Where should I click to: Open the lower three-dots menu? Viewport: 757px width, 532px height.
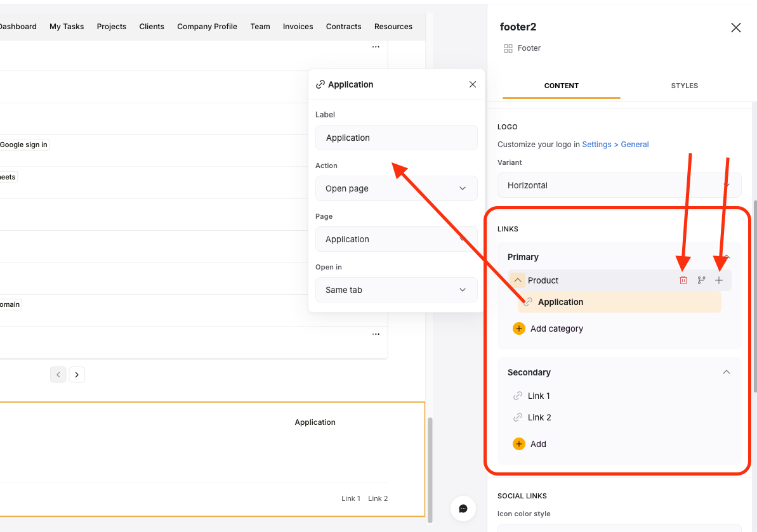[376, 334]
